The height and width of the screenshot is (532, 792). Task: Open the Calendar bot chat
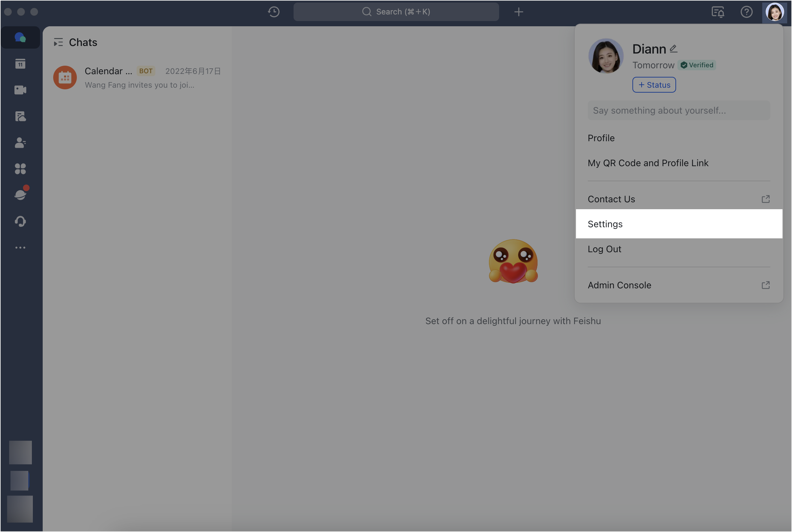coord(137,78)
